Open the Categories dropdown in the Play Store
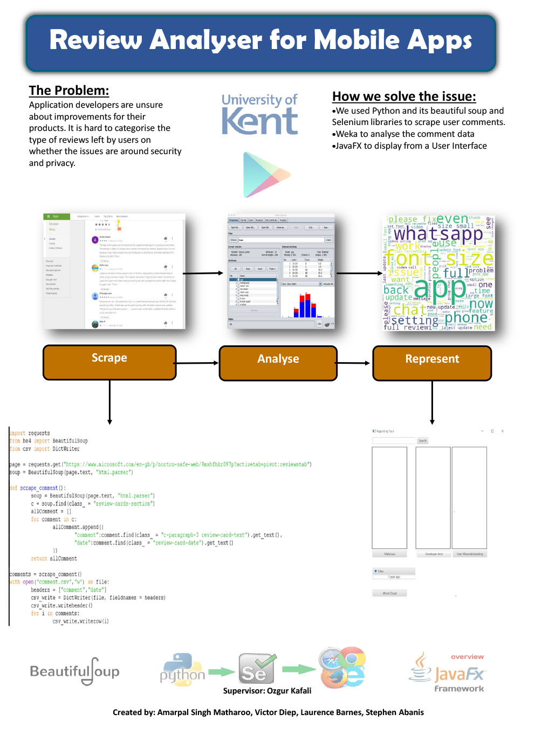Viewport: 535px width, 756px height. pyautogui.click(x=83, y=217)
